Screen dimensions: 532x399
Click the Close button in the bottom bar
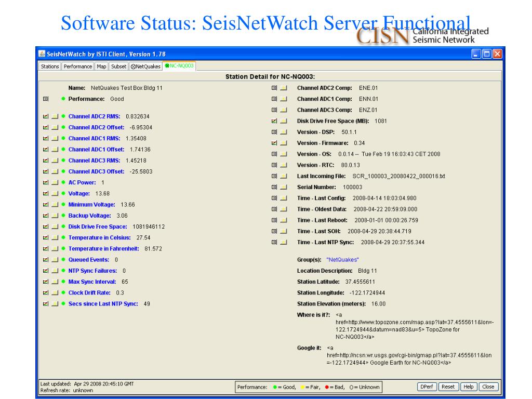[488, 387]
